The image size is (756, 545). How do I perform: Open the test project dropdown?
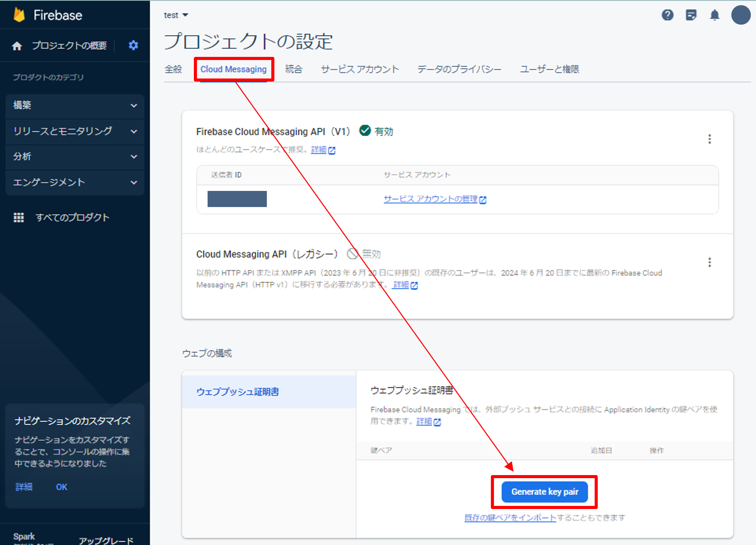pos(176,15)
